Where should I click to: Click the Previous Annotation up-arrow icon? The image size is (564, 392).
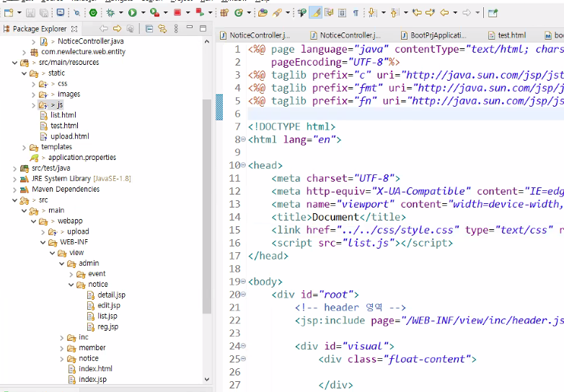395,13
